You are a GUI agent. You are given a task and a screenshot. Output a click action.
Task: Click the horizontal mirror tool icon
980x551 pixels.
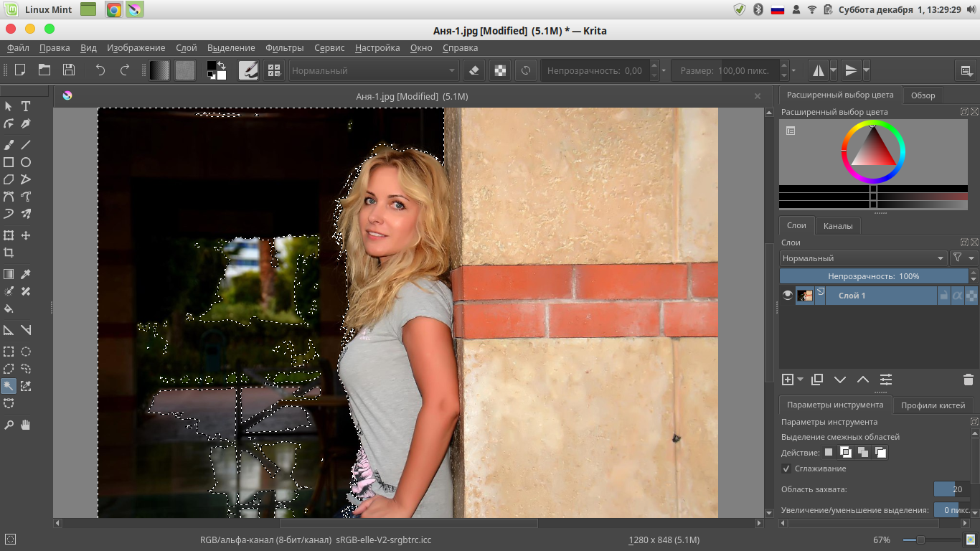click(819, 70)
